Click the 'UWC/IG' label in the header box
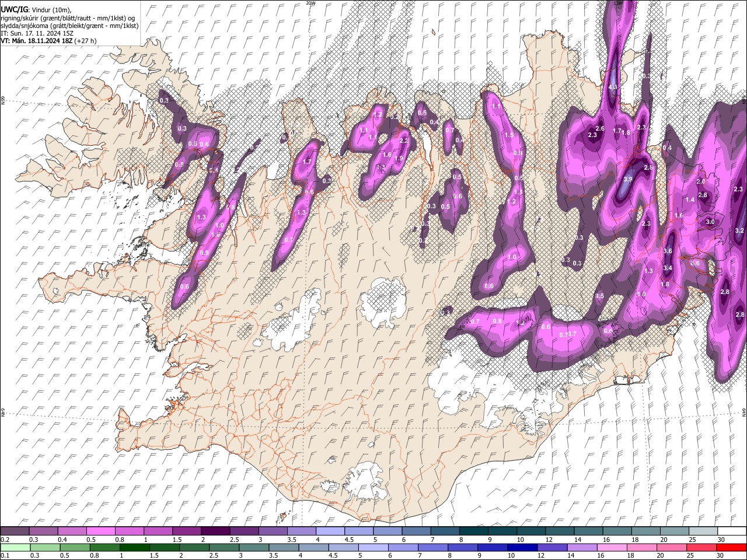Screen dimensions: 747x560 [14, 10]
